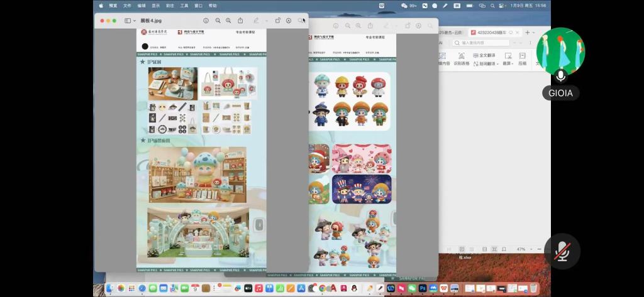Click the share icon in Preview toolbar
The height and width of the screenshot is (297, 644).
click(x=240, y=21)
